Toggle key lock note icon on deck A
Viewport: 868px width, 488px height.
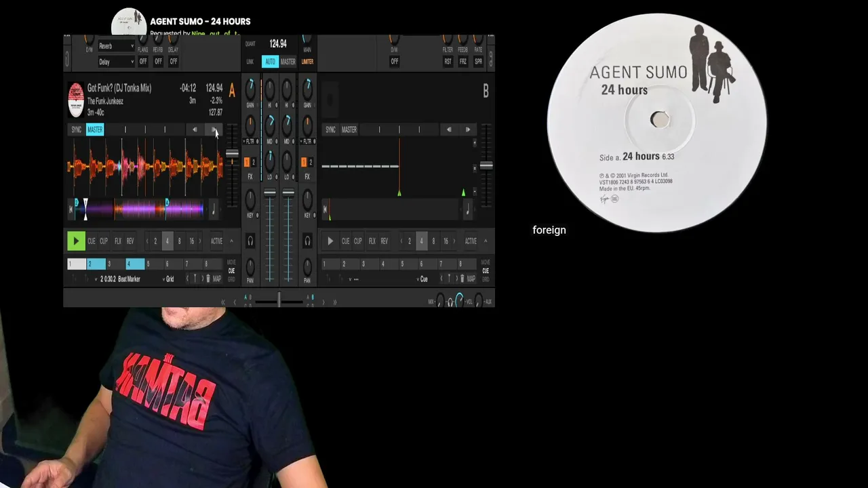pyautogui.click(x=213, y=210)
